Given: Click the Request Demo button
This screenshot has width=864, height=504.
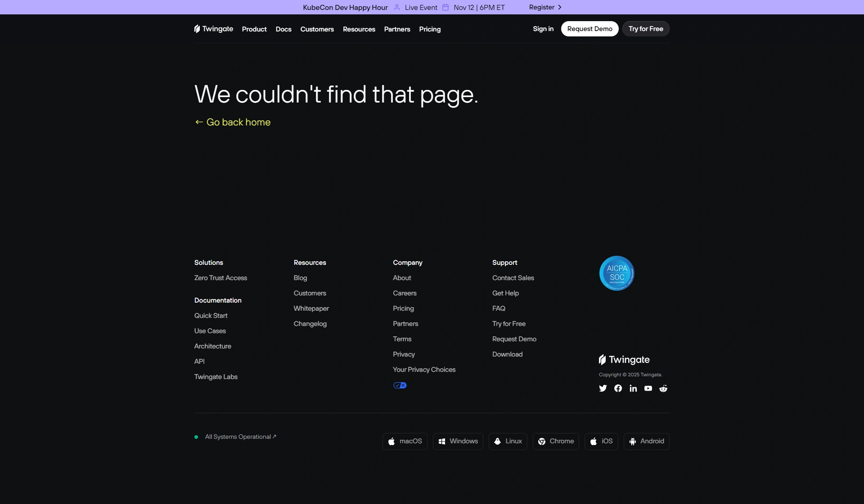Looking at the screenshot, I should click(x=589, y=29).
